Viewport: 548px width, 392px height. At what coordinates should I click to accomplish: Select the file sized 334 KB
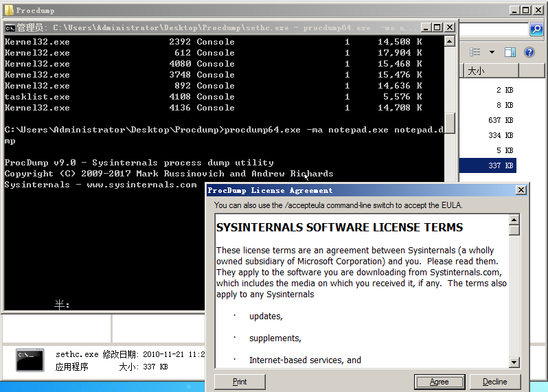[501, 135]
